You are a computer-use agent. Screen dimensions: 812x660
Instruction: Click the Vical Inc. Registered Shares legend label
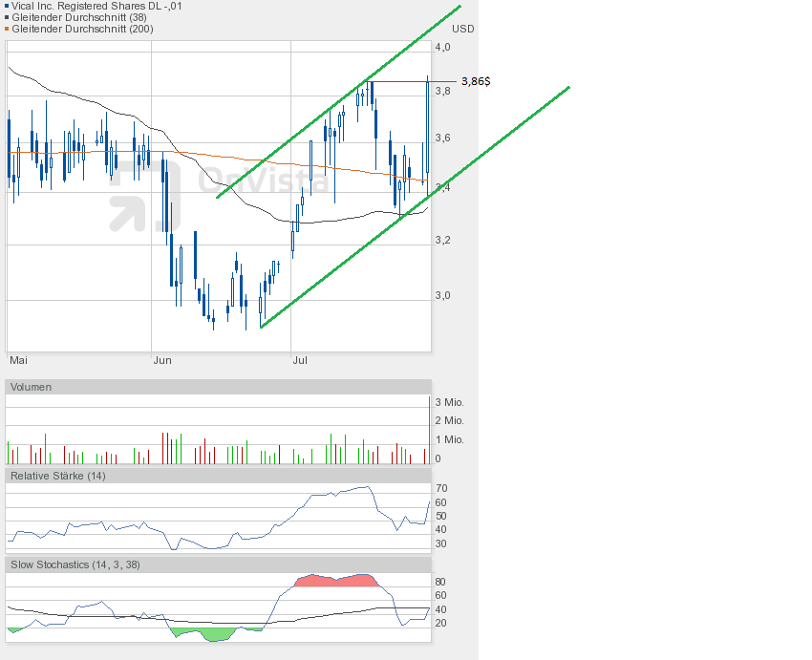(x=96, y=7)
